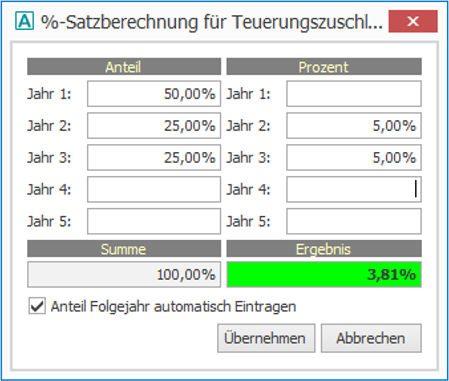Click the Anteil Jahr 3 field showing 25,00%

(x=154, y=157)
